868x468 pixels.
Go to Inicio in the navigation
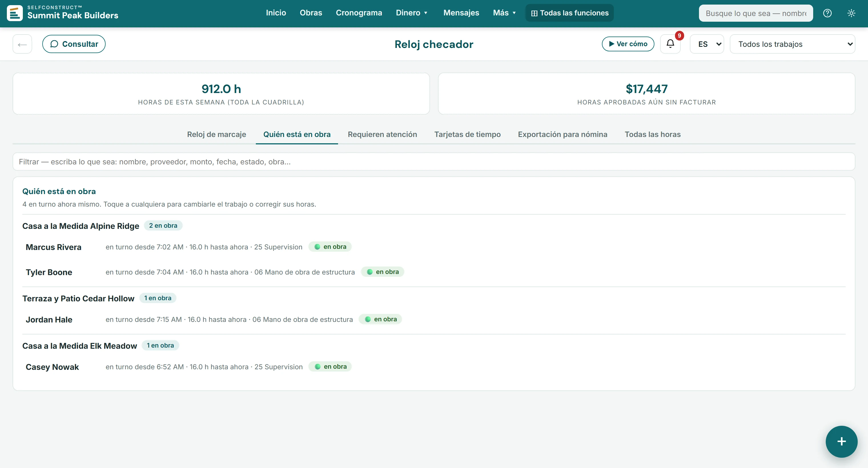[276, 13]
